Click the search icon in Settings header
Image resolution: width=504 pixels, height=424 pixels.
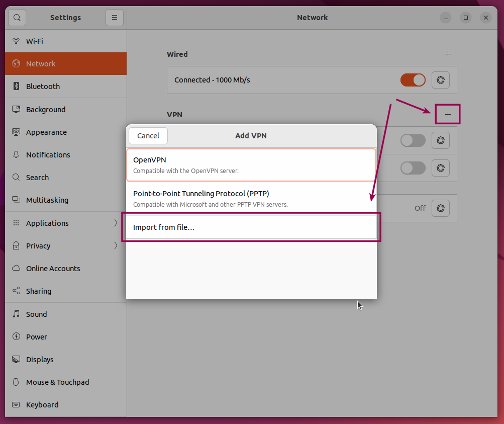(x=17, y=18)
